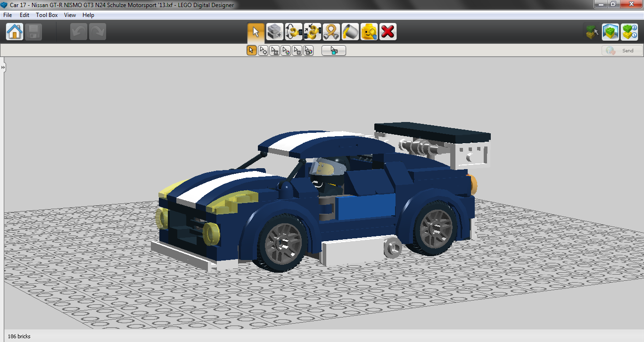Open the File menu
The width and height of the screenshot is (644, 342).
[x=8, y=15]
